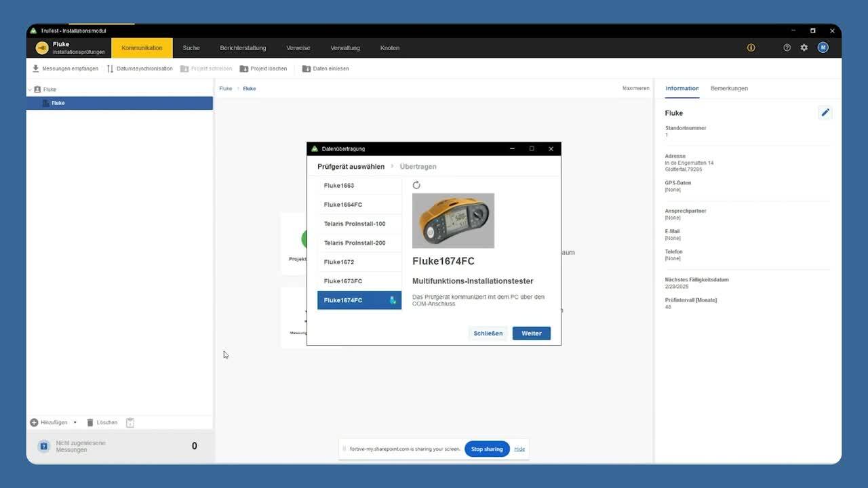Collapse the Fluke root tree node
This screenshot has height=488, width=868.
(30, 89)
